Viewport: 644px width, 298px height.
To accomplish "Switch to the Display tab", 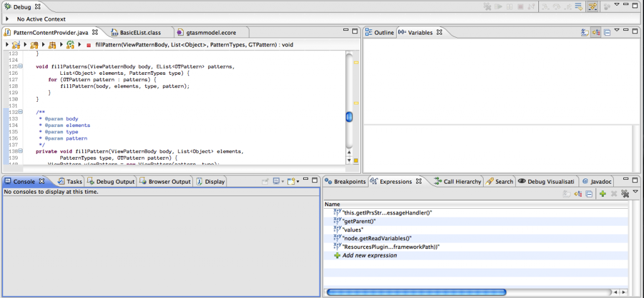I will click(x=211, y=182).
